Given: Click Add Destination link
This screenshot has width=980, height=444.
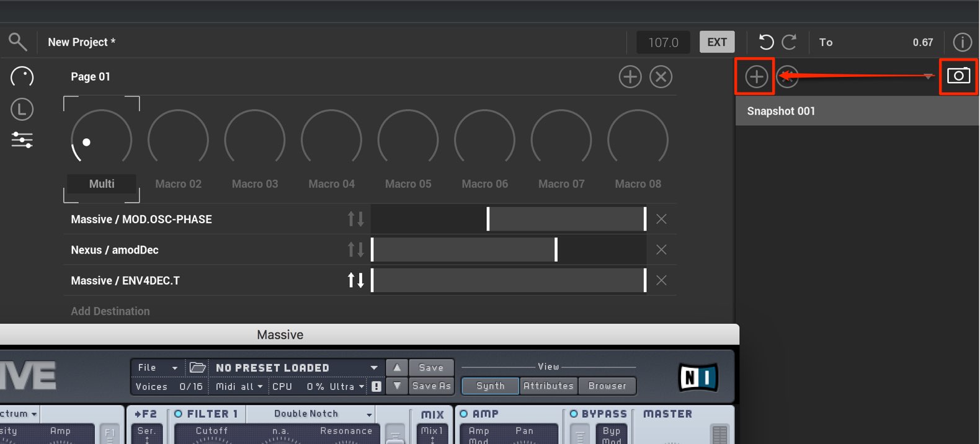Looking at the screenshot, I should pyautogui.click(x=110, y=311).
